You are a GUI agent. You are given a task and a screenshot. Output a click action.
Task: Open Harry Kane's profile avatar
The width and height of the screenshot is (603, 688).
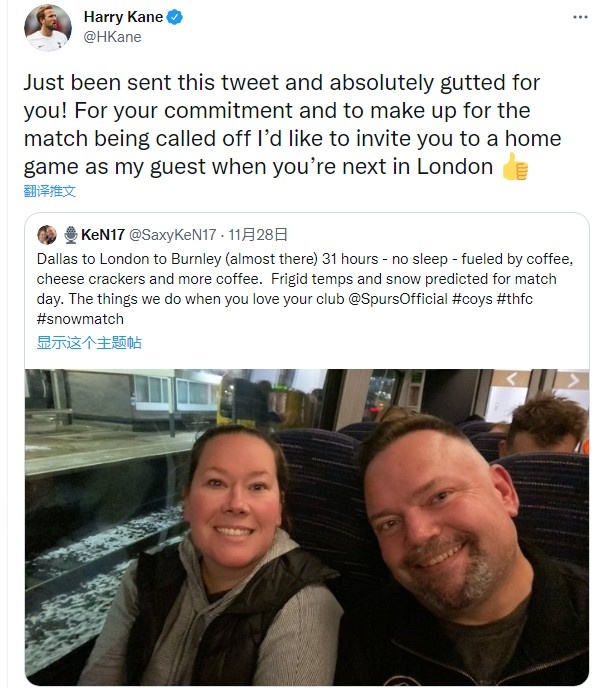[x=47, y=28]
